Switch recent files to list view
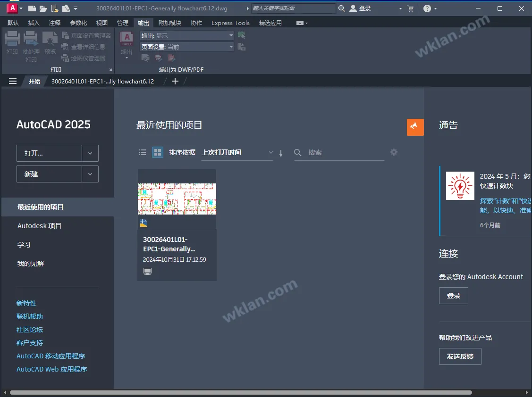 143,153
